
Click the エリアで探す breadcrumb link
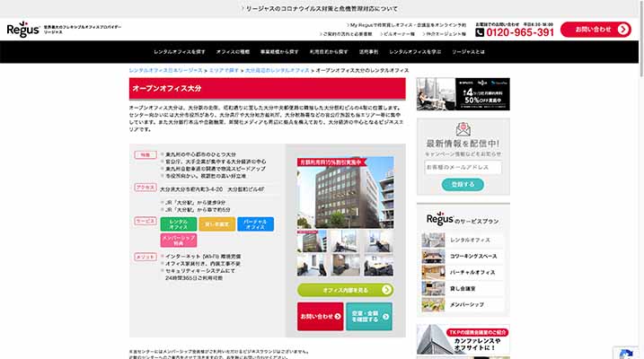[x=225, y=69]
